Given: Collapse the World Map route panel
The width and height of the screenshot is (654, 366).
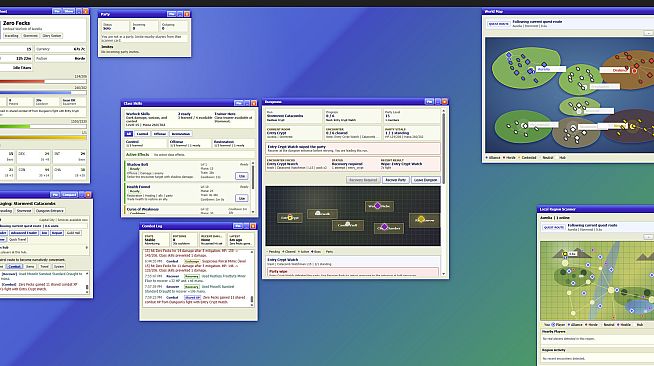Looking at the screenshot, I should point(648,33).
